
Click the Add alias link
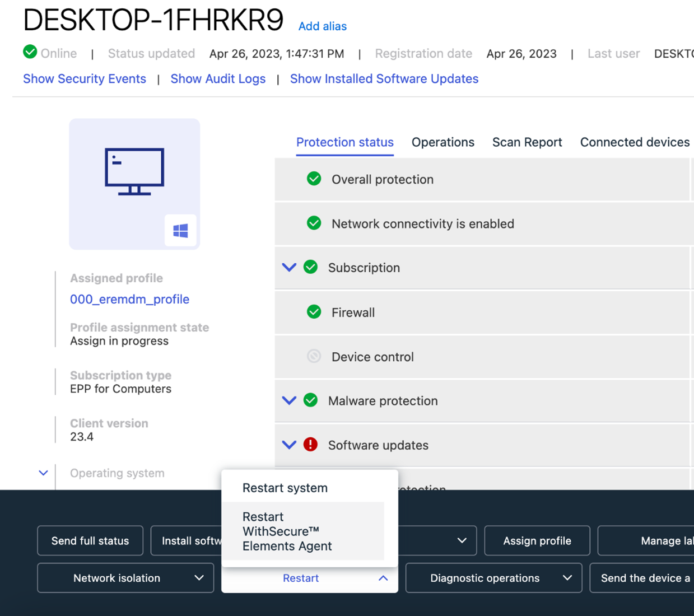323,26
